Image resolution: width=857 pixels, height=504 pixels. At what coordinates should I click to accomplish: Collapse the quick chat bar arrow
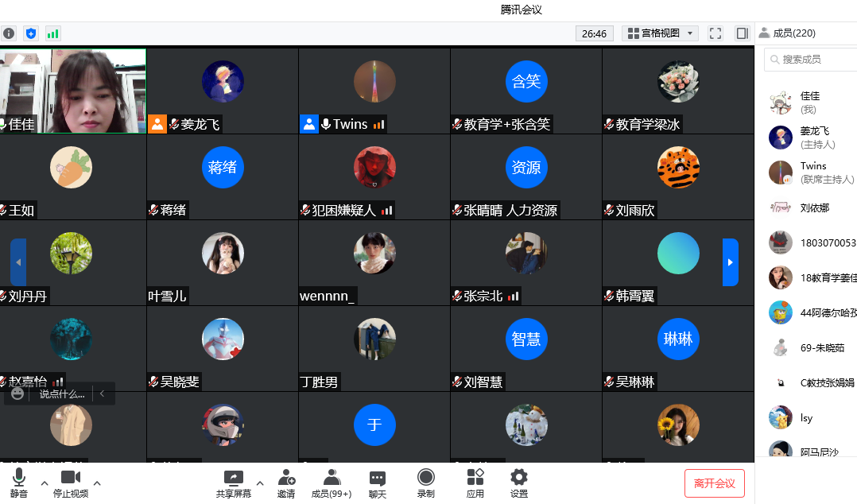[103, 393]
